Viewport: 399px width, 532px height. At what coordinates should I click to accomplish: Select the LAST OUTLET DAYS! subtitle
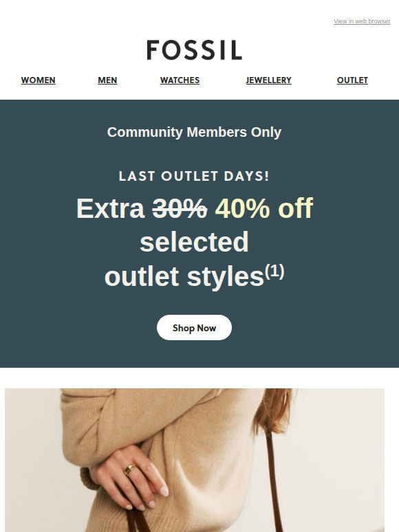click(194, 176)
